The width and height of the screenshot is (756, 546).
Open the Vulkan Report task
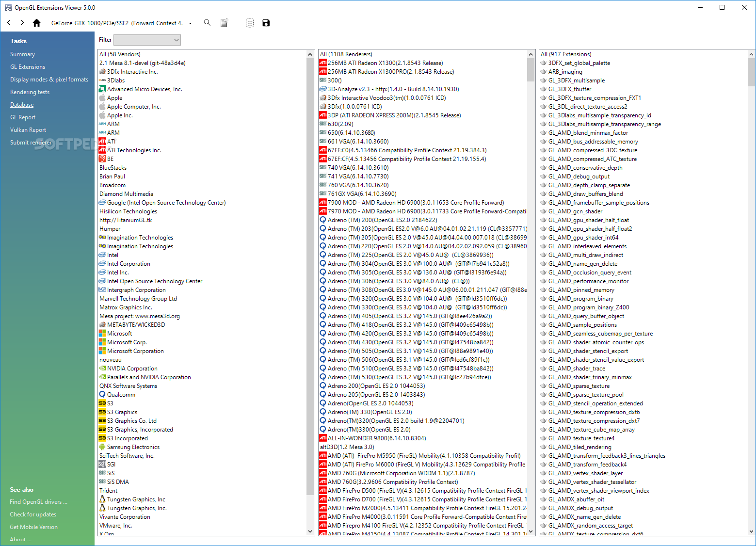coord(28,130)
